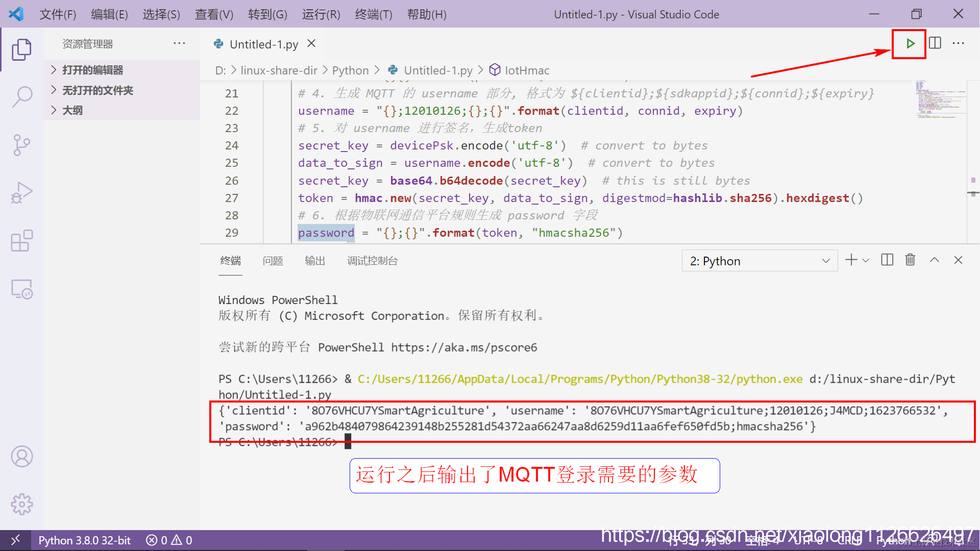Open the Source Control view

point(21,145)
